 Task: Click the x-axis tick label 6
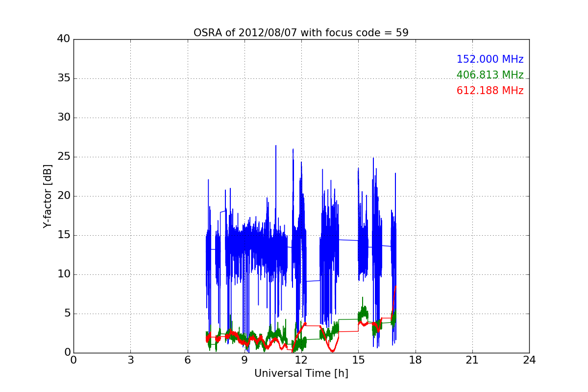(187, 360)
